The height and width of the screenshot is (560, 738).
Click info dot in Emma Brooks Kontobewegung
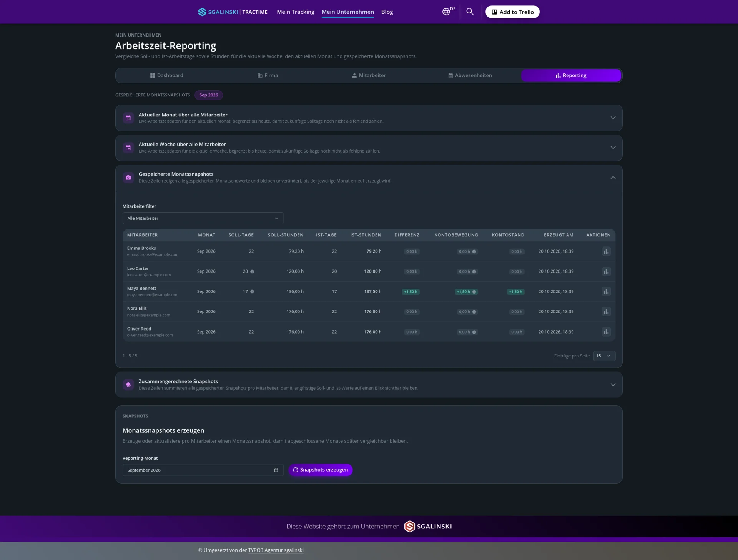tap(474, 251)
